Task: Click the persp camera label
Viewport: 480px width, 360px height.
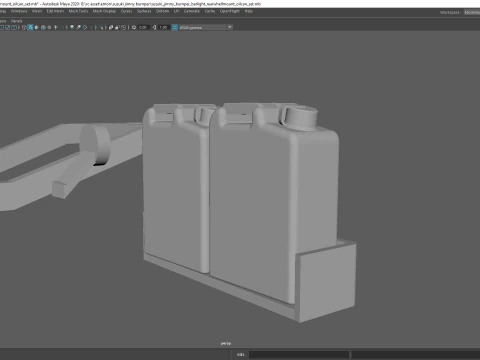Action: pos(226,343)
